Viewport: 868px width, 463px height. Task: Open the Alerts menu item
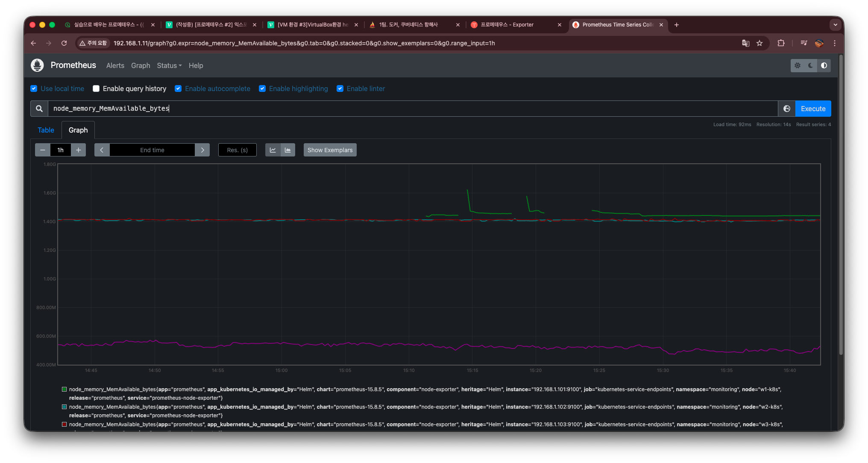click(x=115, y=65)
